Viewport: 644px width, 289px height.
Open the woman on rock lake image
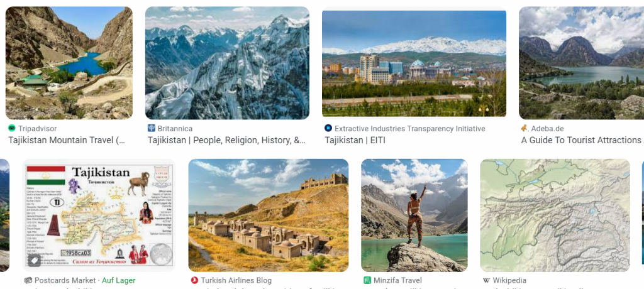pyautogui.click(x=414, y=215)
